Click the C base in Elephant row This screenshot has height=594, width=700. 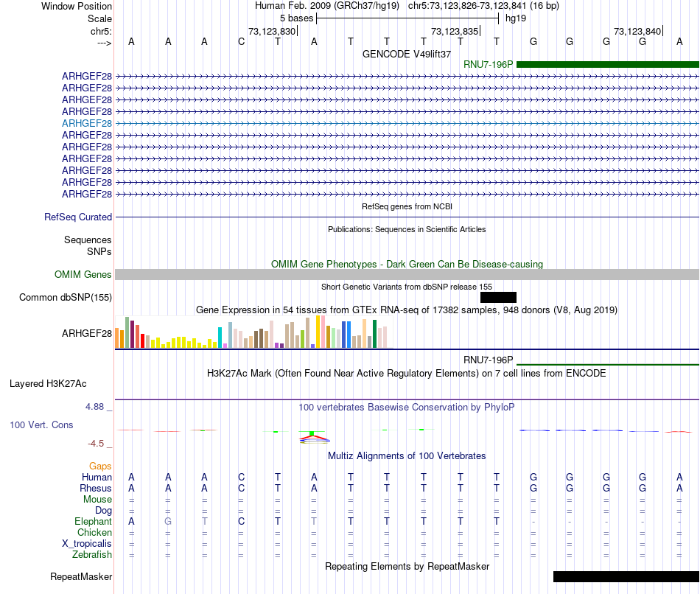[x=241, y=521]
